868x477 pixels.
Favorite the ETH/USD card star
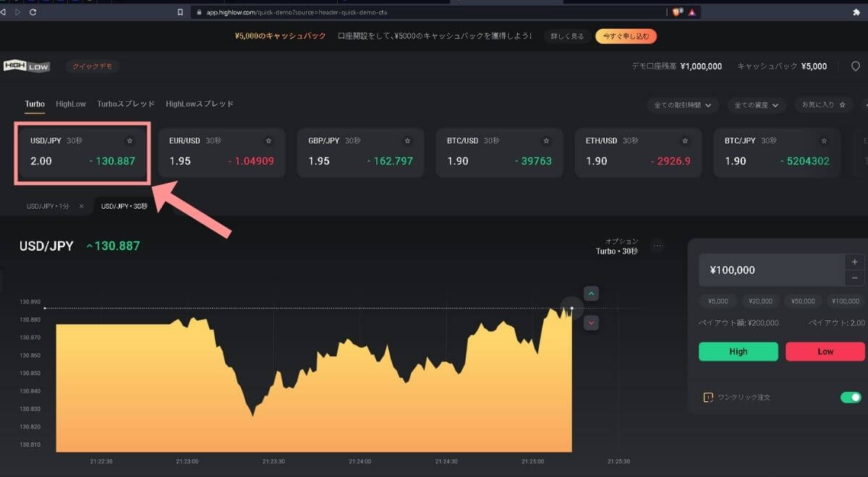(685, 141)
